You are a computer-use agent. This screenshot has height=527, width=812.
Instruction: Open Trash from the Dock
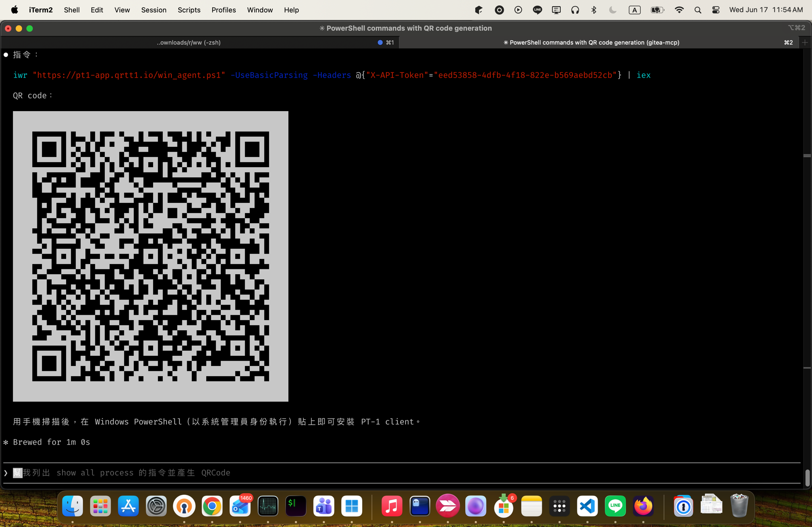tap(739, 505)
